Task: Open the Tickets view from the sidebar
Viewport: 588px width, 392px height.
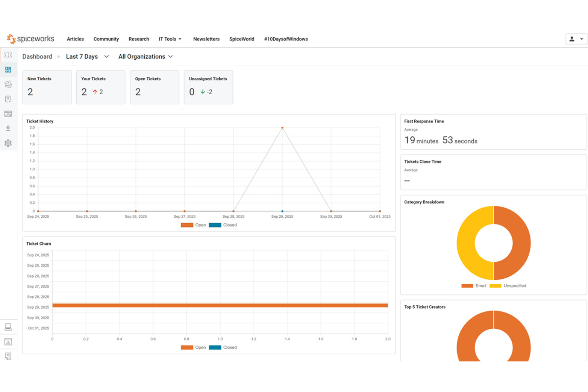Action: [8, 55]
